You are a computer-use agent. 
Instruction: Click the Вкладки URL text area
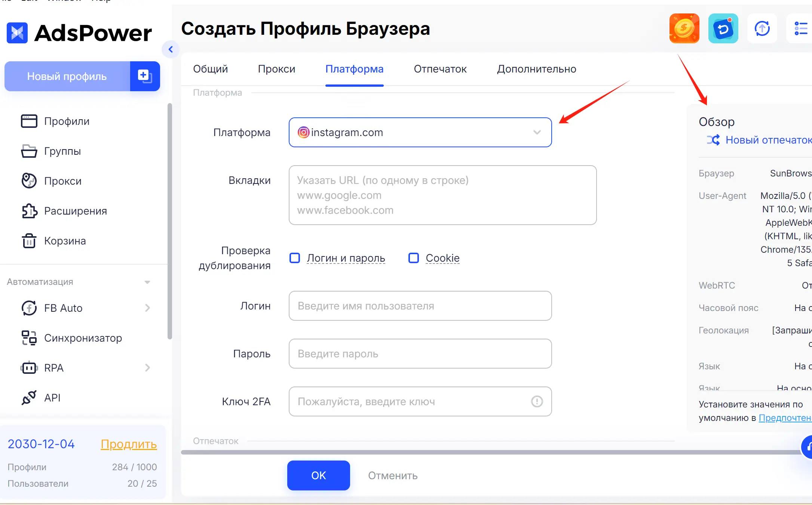coord(443,195)
